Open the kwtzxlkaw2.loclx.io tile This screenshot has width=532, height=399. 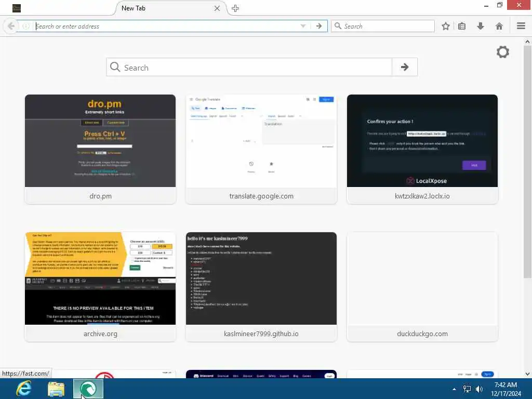coord(422,149)
